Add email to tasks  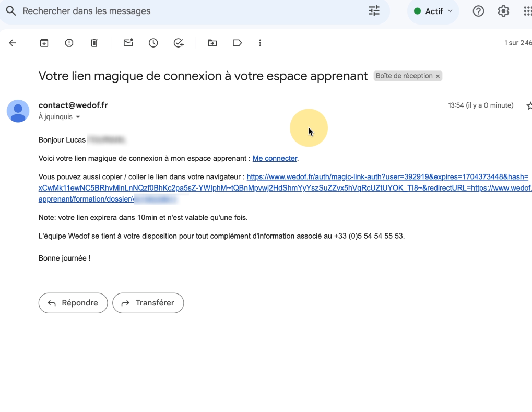pos(179,43)
